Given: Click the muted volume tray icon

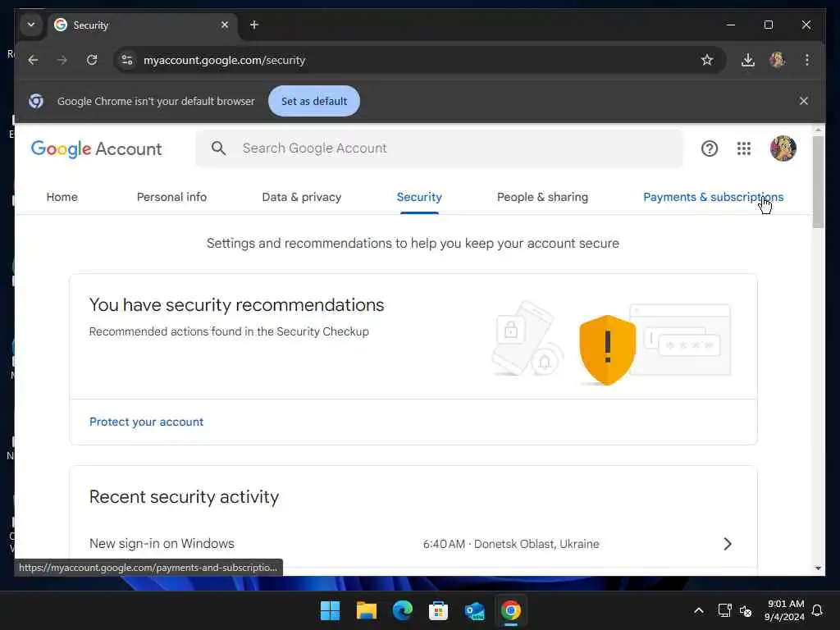Looking at the screenshot, I should click(x=745, y=610).
